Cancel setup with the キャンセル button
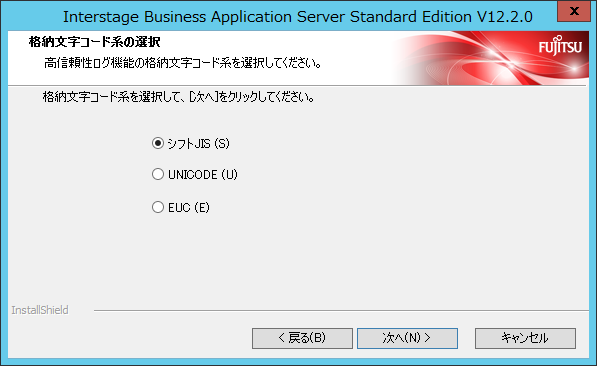Viewport: 597px width, 366px height. pos(525,338)
